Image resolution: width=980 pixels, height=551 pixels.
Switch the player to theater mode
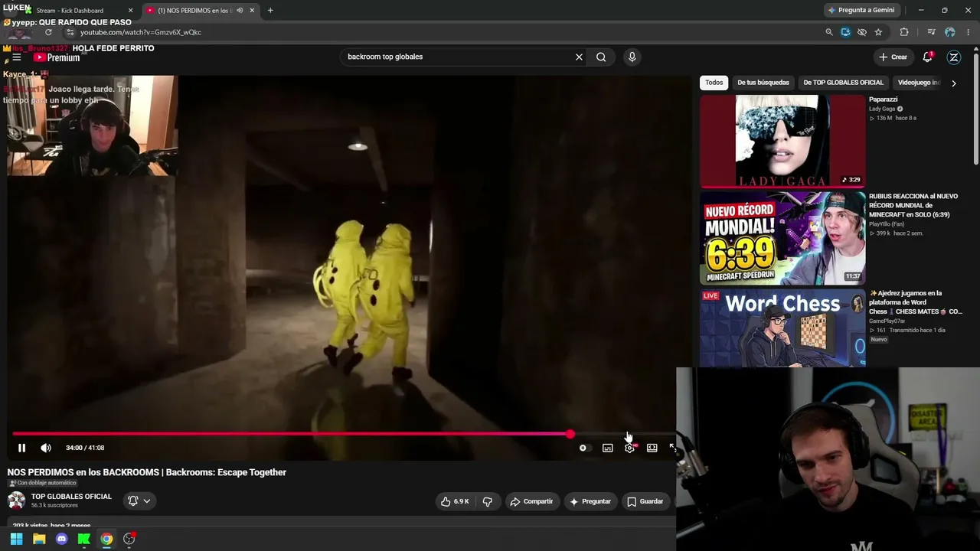tap(652, 448)
